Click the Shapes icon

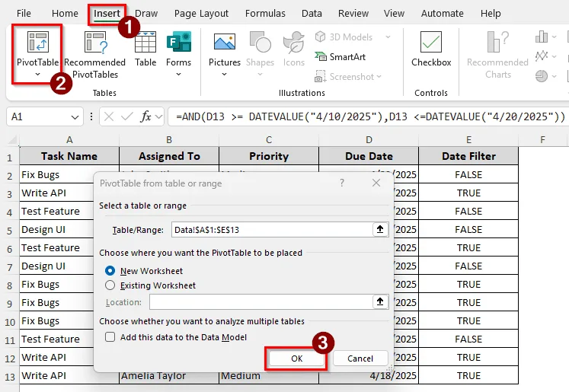click(x=261, y=42)
